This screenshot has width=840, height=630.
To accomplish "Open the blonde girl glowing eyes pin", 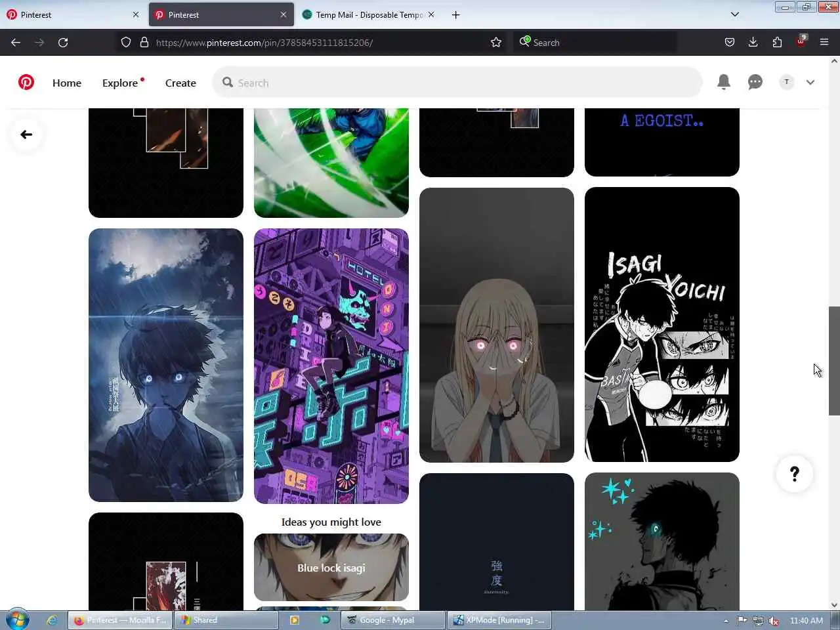I will (x=496, y=325).
